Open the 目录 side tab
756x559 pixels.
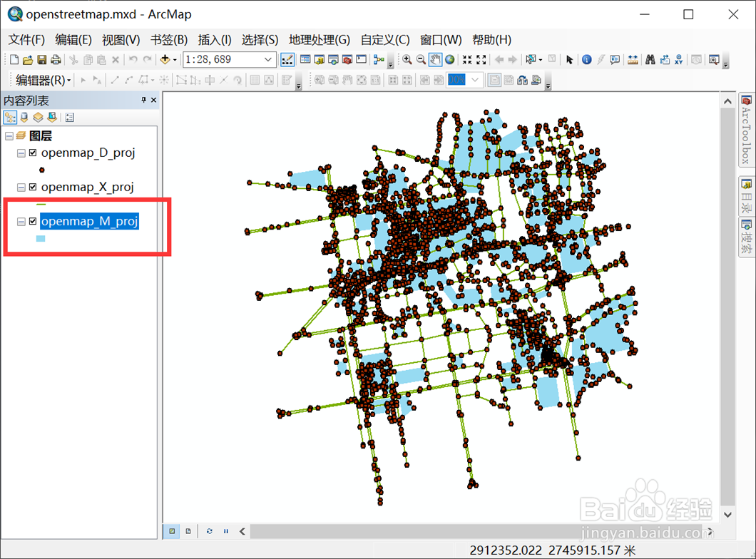pyautogui.click(x=746, y=197)
